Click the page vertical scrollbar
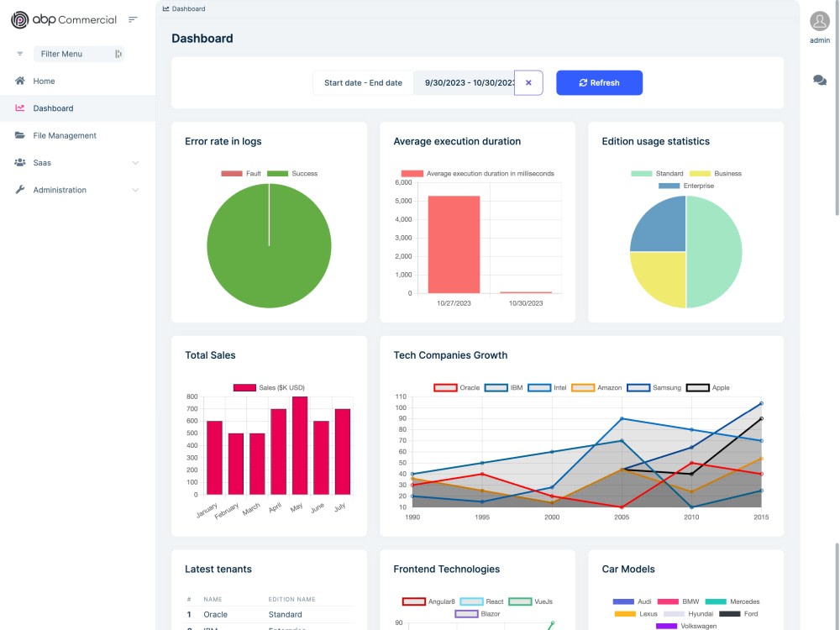 click(x=837, y=108)
